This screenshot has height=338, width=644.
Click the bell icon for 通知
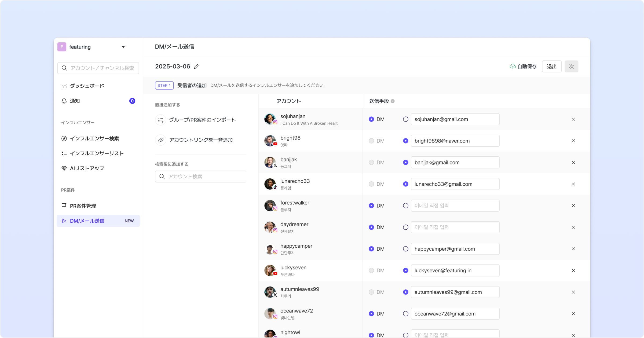64,101
